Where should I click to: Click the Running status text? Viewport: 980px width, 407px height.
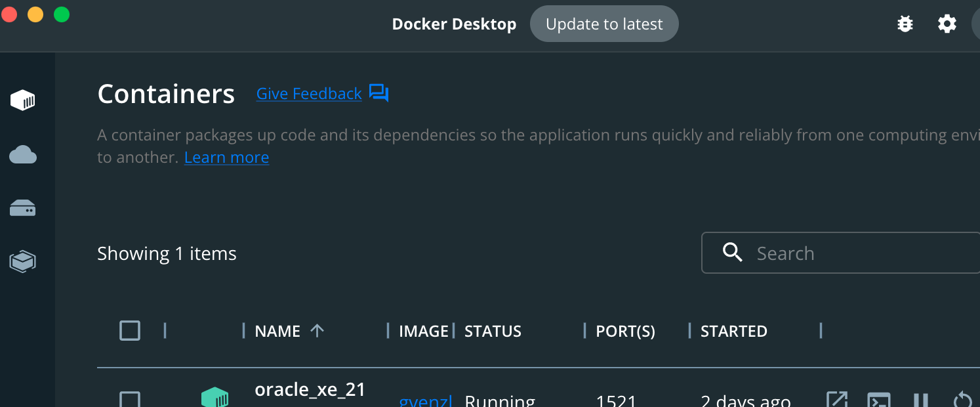500,400
